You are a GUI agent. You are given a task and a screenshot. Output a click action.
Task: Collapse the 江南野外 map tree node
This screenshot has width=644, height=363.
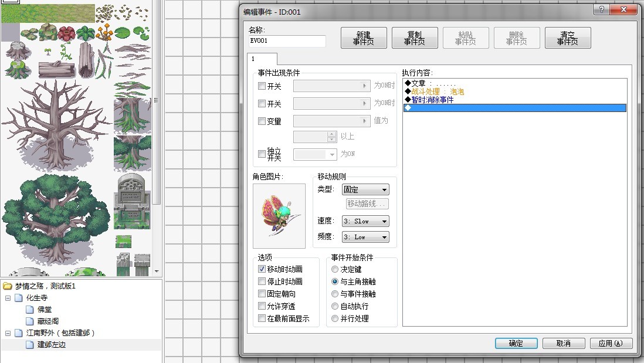point(8,333)
